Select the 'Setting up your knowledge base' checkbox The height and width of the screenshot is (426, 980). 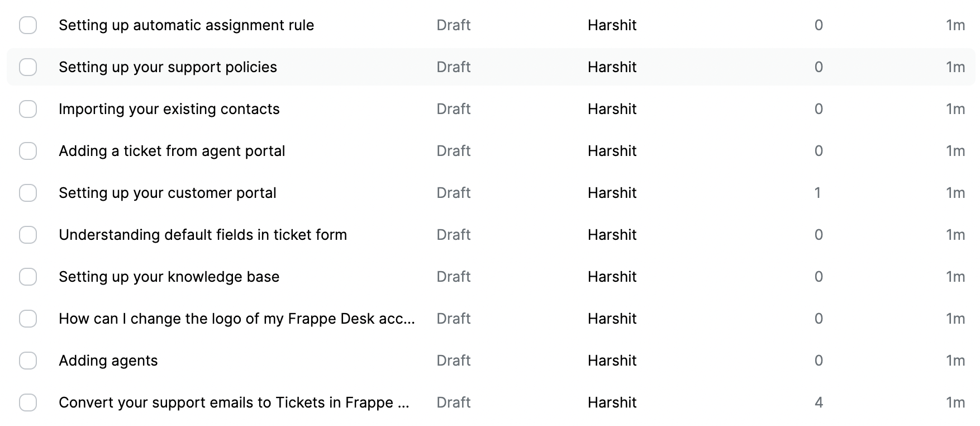coord(28,276)
